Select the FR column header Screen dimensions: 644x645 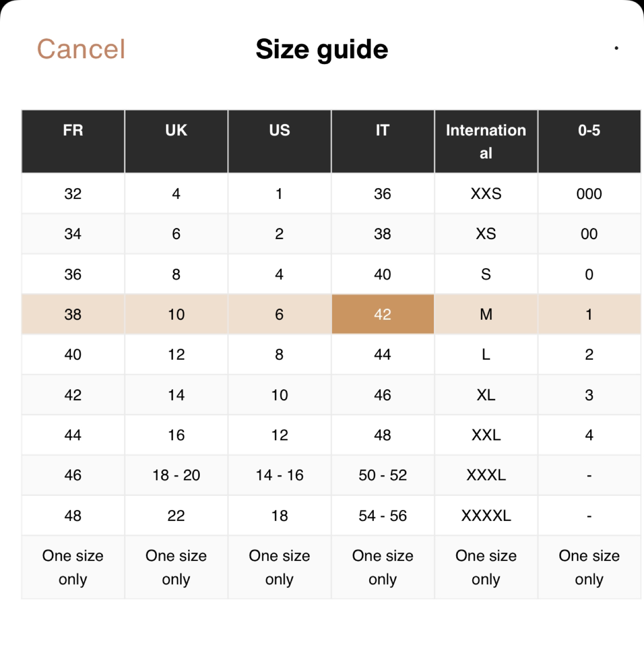point(73,142)
